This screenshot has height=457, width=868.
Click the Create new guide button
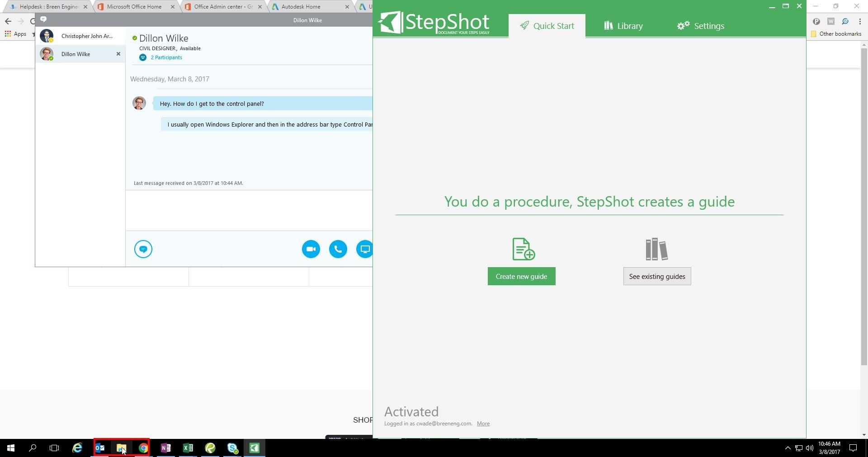(521, 276)
